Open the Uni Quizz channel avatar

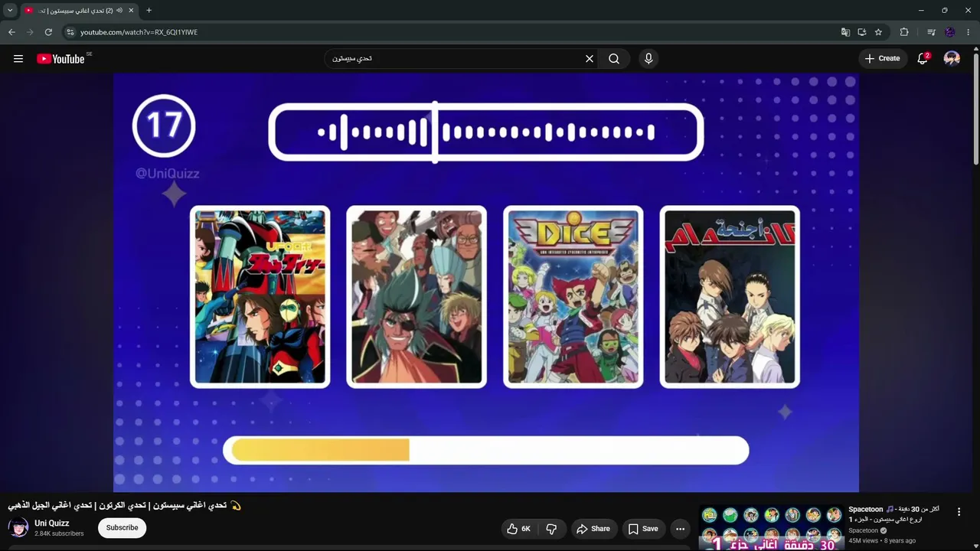[18, 528]
